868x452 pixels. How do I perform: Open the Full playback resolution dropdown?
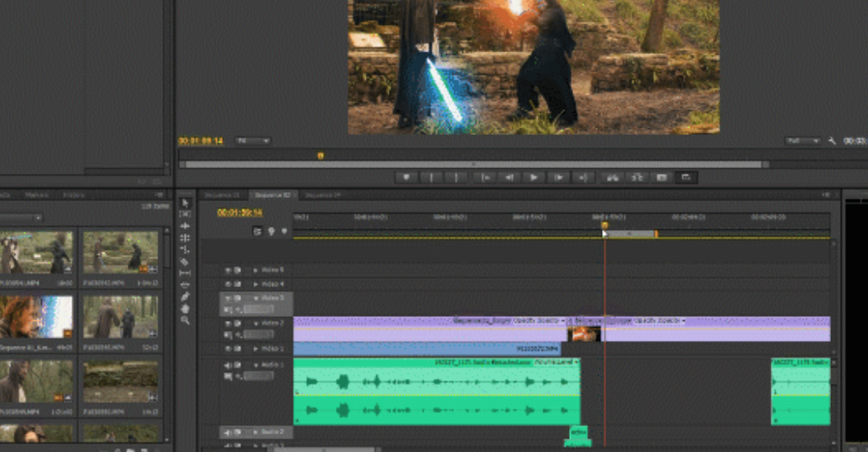click(803, 142)
